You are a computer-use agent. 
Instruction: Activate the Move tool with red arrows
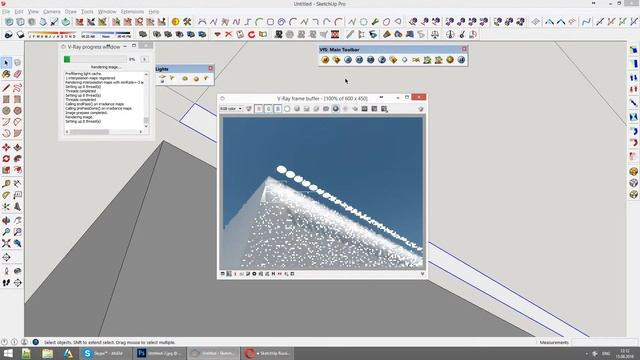pyautogui.click(x=6, y=147)
